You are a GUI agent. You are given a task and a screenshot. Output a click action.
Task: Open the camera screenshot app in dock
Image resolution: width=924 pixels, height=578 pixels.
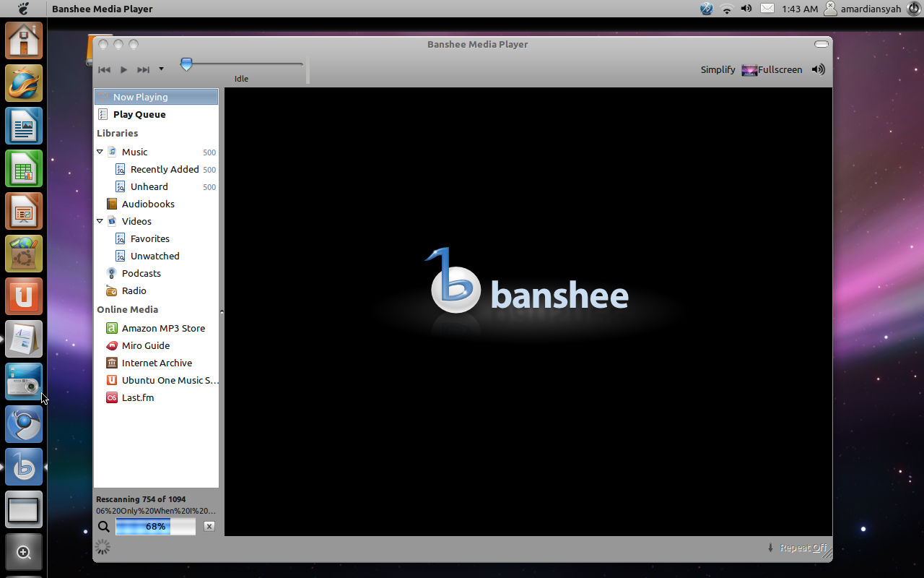(24, 381)
